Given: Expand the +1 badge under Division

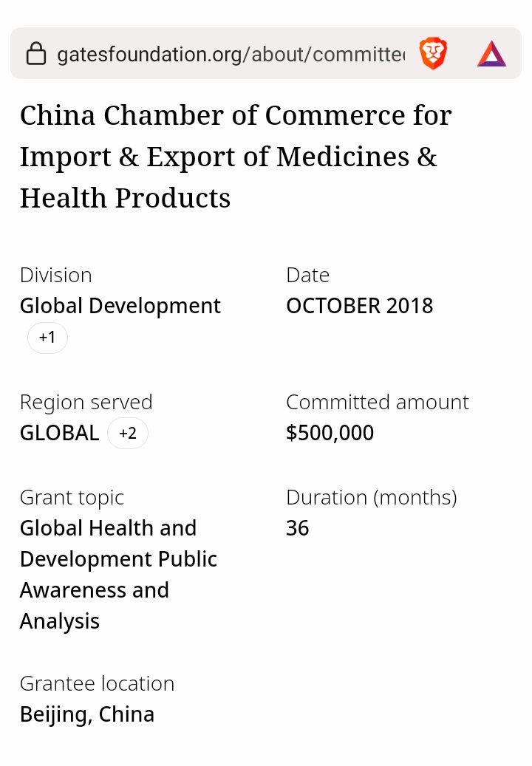Looking at the screenshot, I should point(47,338).
